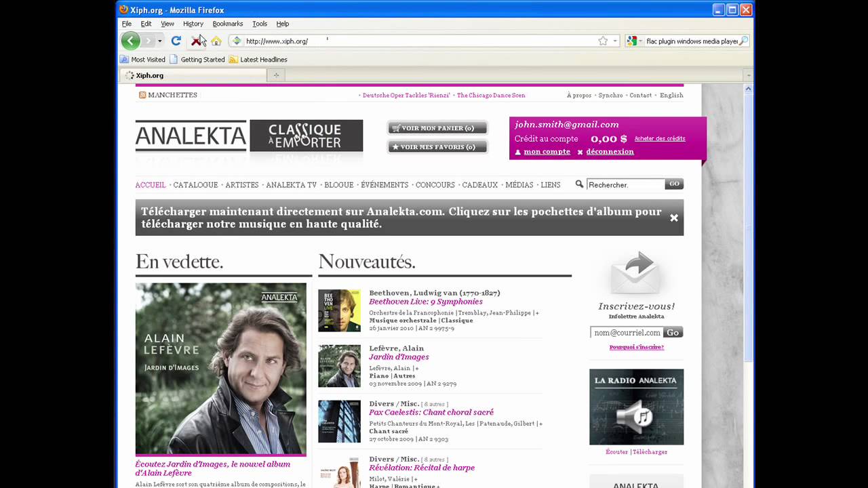This screenshot has width=868, height=488.
Task: Stop loading with the red X icon
Action: point(196,41)
